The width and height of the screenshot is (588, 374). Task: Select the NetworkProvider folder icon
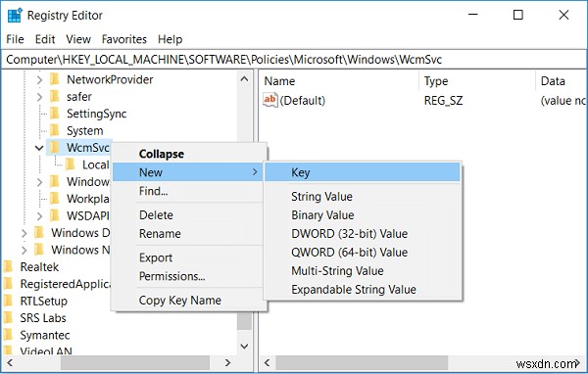[55, 79]
